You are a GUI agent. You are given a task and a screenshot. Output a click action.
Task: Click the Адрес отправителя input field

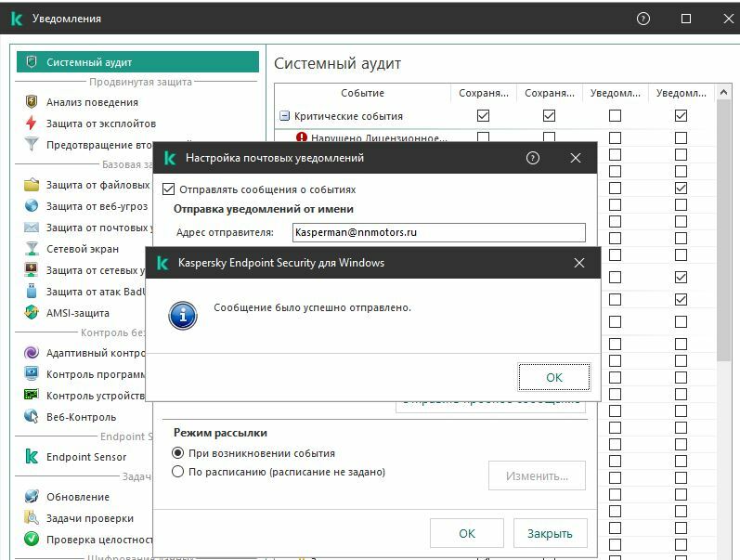click(x=439, y=232)
